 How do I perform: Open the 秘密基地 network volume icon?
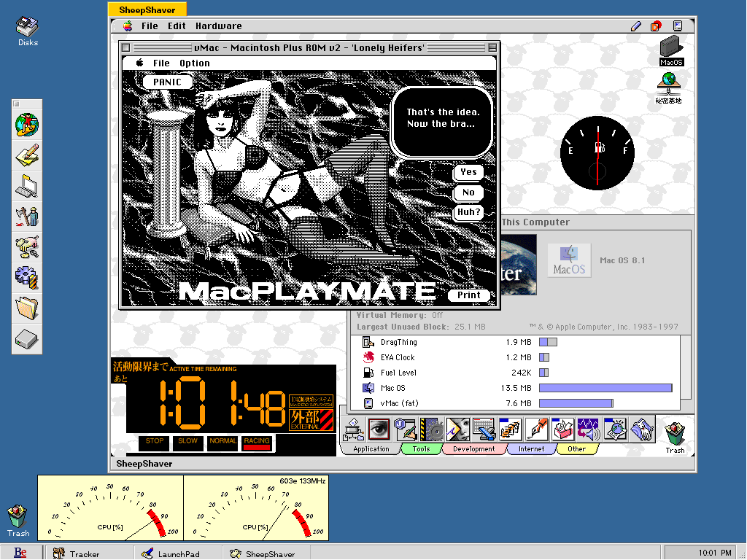(668, 88)
